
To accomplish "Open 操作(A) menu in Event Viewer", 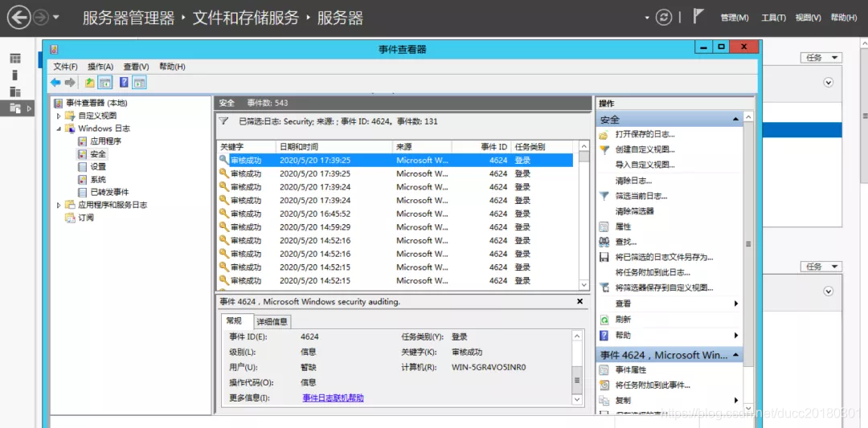I will (100, 67).
